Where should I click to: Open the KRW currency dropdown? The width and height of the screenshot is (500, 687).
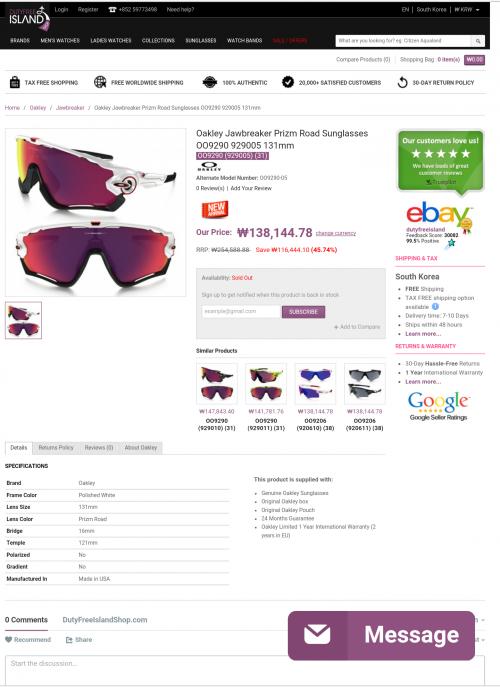[x=467, y=10]
